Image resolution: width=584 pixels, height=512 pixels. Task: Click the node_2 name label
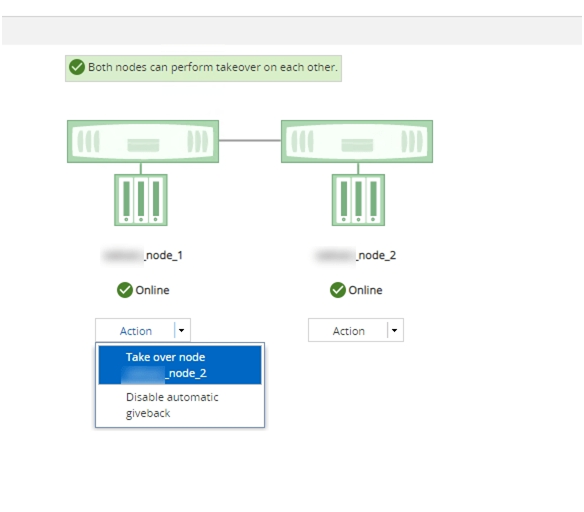pyautogui.click(x=356, y=255)
